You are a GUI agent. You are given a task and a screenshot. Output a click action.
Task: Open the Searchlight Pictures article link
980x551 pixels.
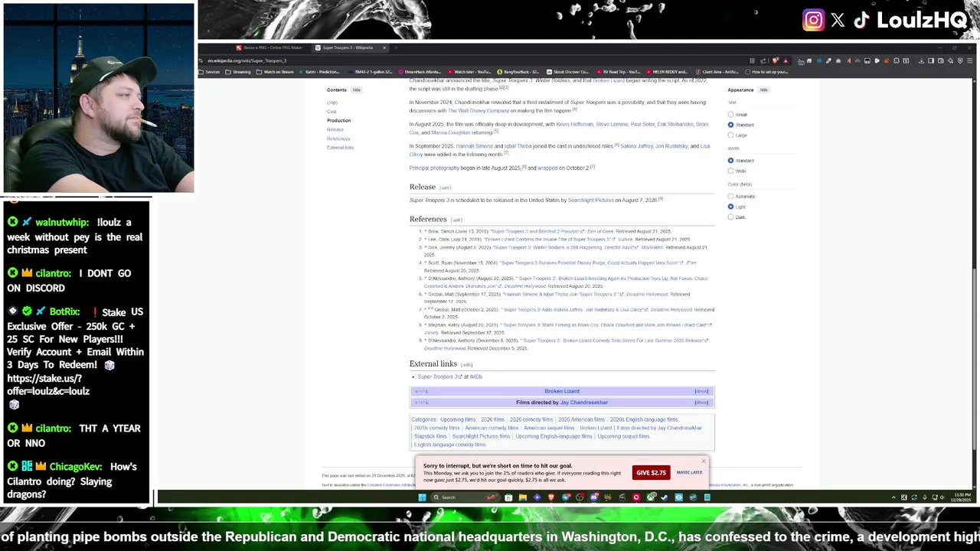[x=591, y=201]
